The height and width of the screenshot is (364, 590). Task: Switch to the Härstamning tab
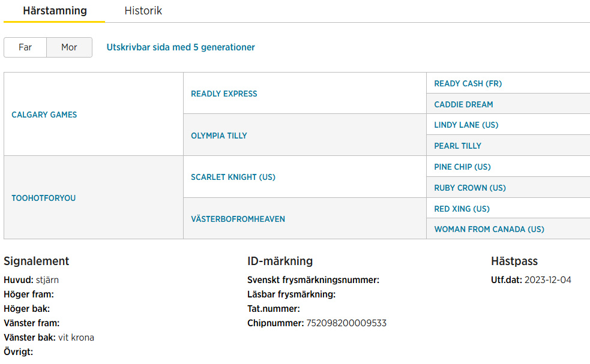pyautogui.click(x=55, y=11)
